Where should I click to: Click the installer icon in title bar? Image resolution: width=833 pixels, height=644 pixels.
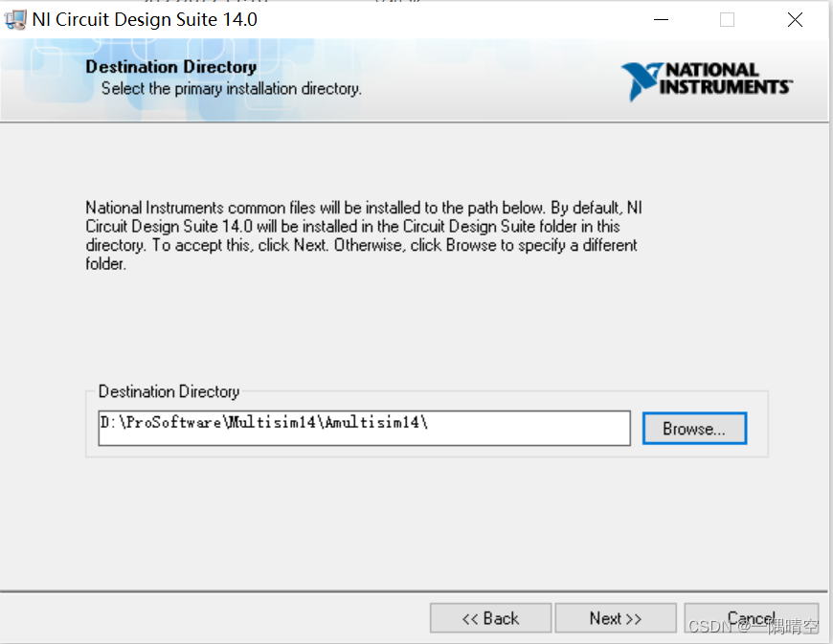coord(15,20)
